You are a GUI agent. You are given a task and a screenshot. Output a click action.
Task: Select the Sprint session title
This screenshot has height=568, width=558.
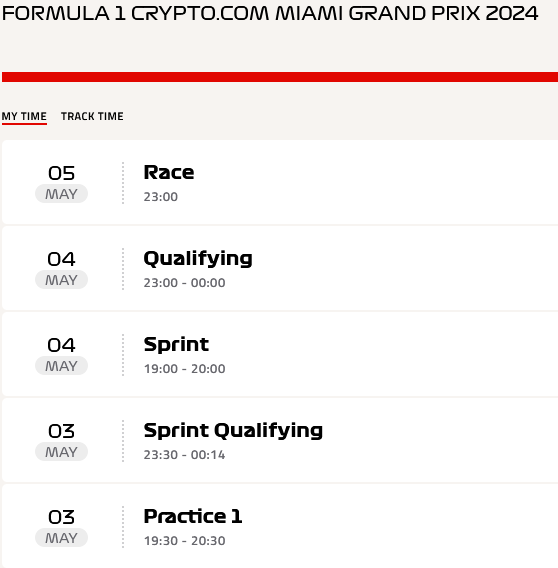[x=176, y=344]
